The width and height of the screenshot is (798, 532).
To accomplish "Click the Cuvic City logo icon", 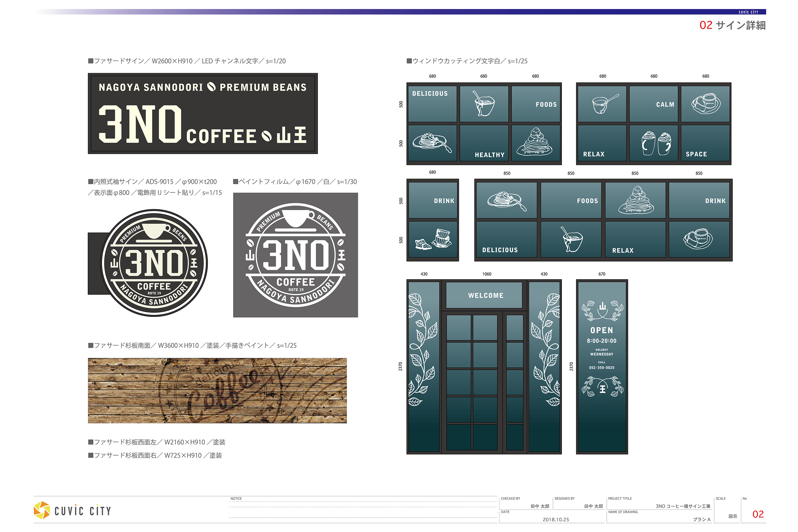I will [x=42, y=510].
